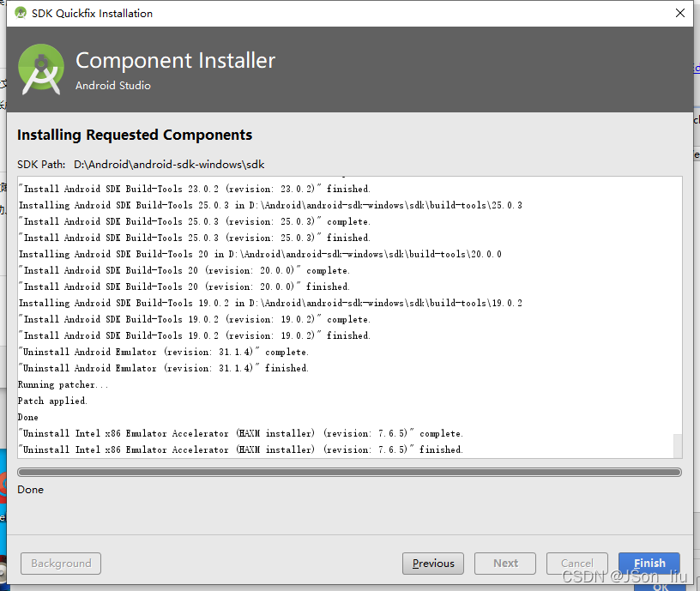Screen dimensions: 700x591
Task: Click 'Uninstall Android Emulator finished' log line
Action: [x=164, y=368]
